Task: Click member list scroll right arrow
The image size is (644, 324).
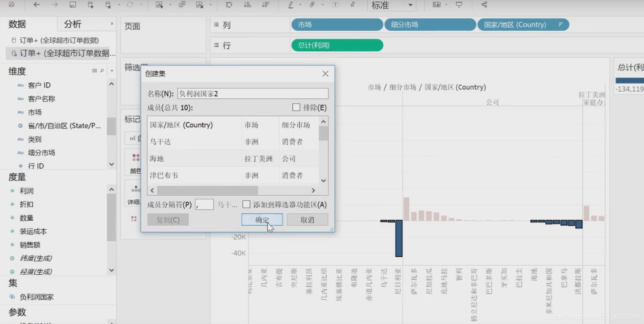Action: (x=313, y=190)
